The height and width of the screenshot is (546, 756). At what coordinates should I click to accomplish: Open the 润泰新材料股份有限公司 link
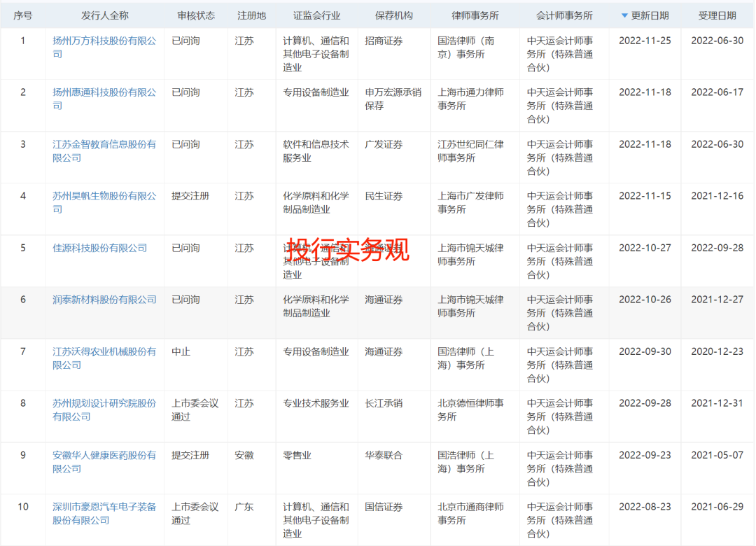[x=104, y=300]
